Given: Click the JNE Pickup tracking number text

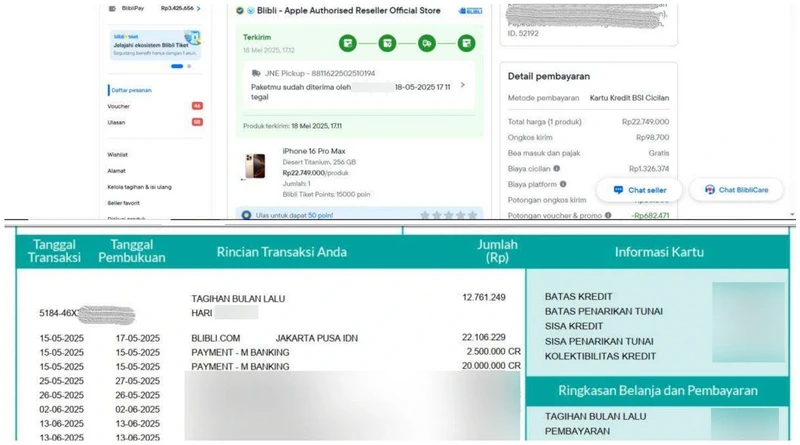Looking at the screenshot, I should (x=343, y=73).
